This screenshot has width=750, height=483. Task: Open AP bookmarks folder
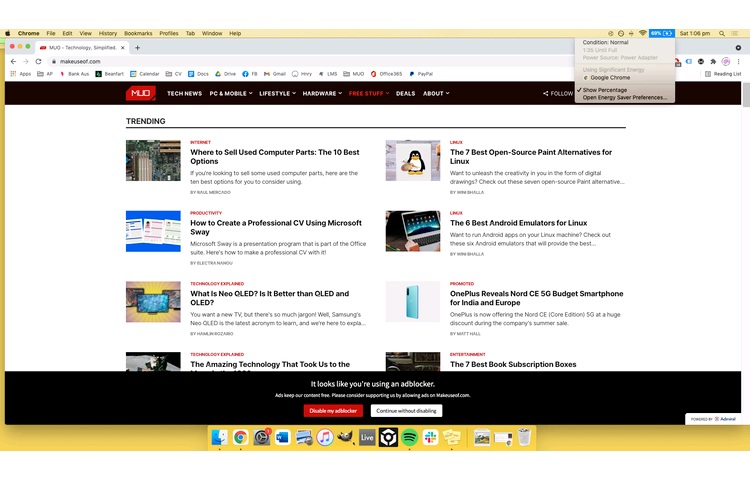(x=45, y=74)
